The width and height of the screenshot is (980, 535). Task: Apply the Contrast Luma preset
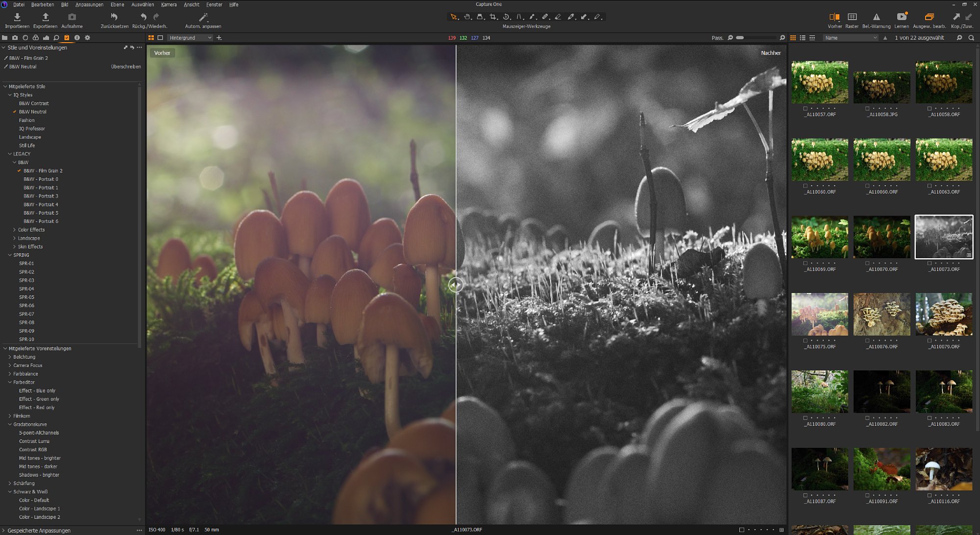tap(34, 441)
